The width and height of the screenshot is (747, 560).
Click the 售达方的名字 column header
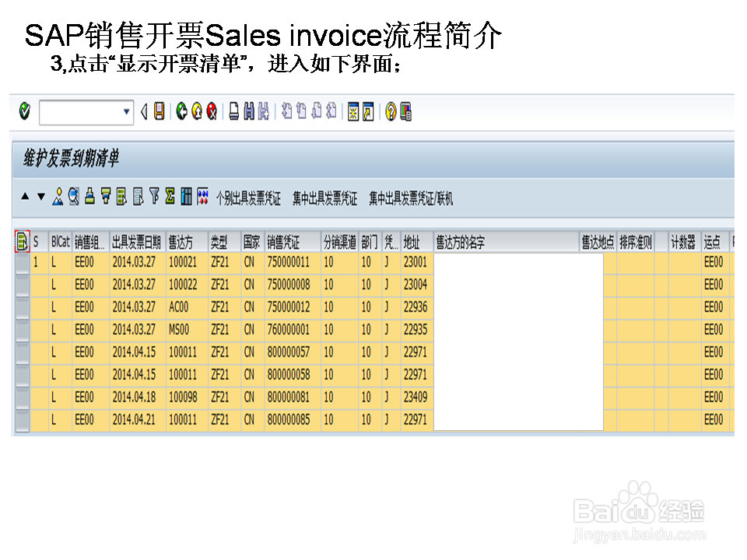pos(507,242)
